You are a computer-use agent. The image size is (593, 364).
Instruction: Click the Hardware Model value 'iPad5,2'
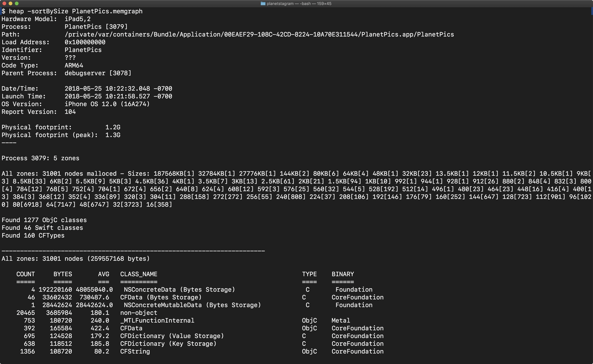[x=77, y=19]
